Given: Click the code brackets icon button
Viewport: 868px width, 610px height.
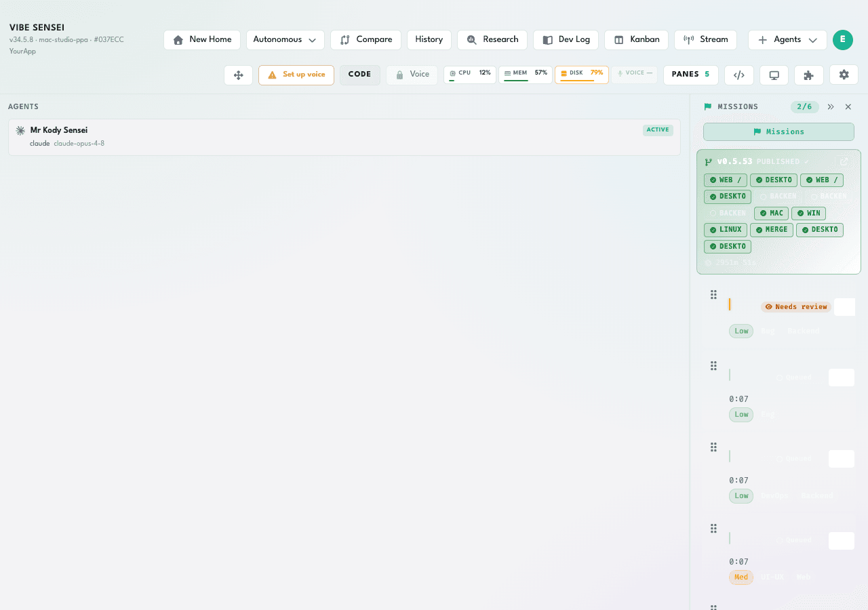Looking at the screenshot, I should point(739,75).
